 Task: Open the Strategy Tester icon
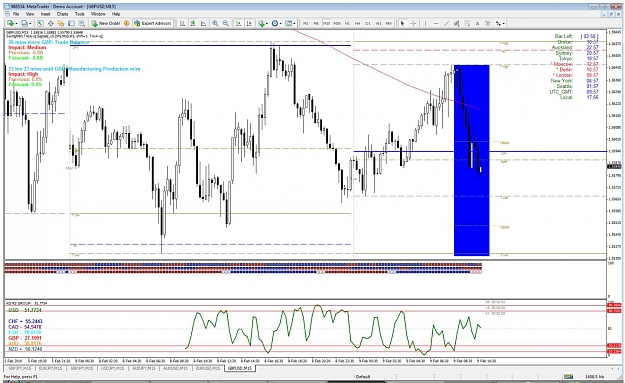pos(81,23)
